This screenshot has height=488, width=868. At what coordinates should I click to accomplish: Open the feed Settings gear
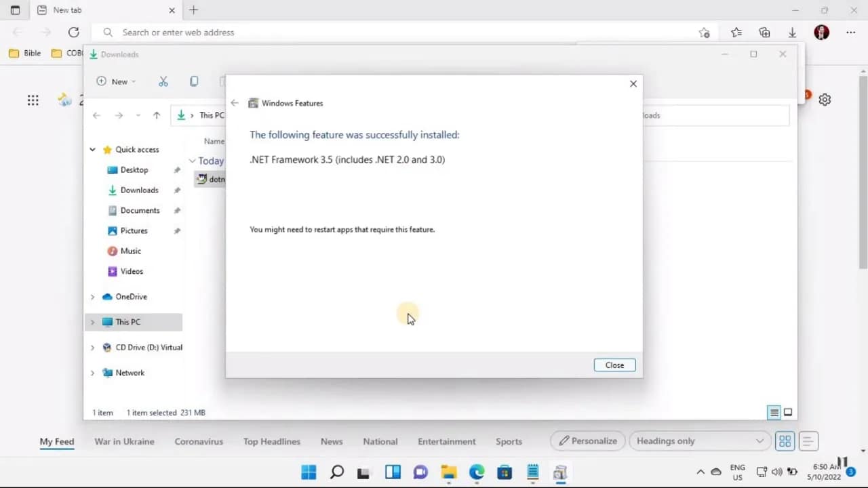pos(825,99)
